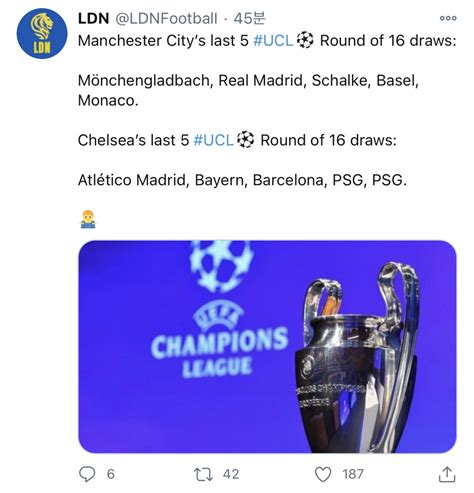Viewport: 474px width, 493px height.
Task: Click the reply speech bubble icon
Action: (87, 474)
